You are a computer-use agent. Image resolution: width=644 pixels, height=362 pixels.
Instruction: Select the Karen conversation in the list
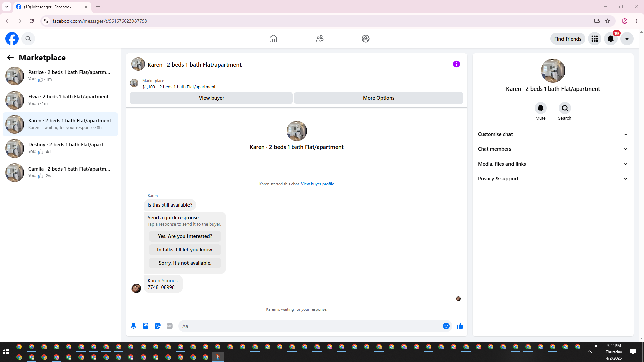coord(60,124)
